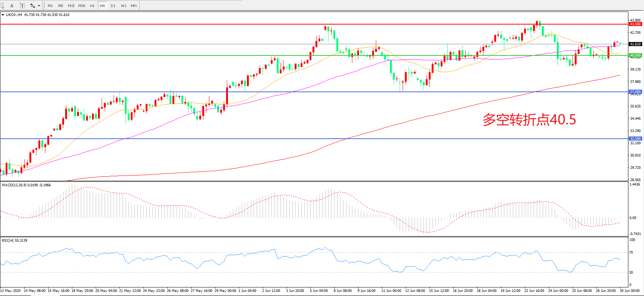Change timeframe to D1 daily

point(113,6)
